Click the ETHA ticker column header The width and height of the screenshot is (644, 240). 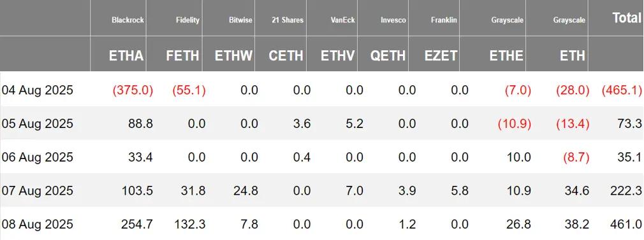tap(126, 55)
